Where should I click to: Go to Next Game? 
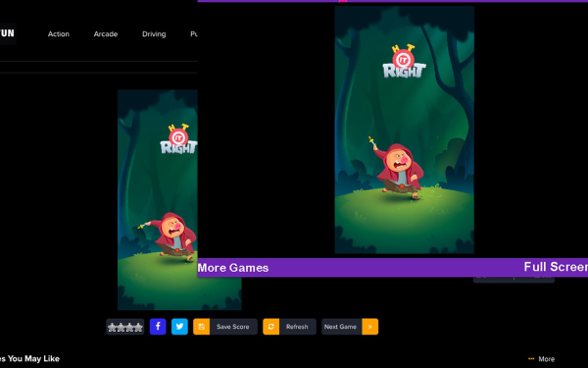[340, 327]
